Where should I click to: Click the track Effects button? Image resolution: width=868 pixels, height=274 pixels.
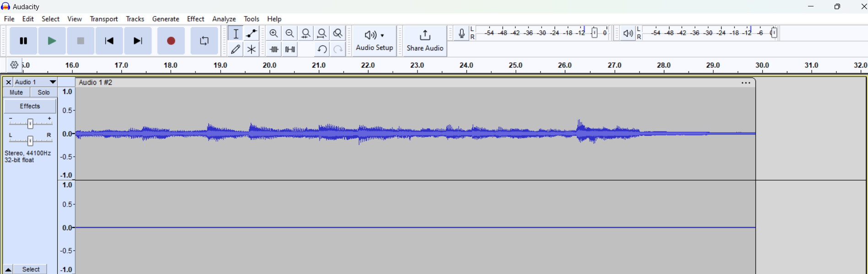pos(30,106)
